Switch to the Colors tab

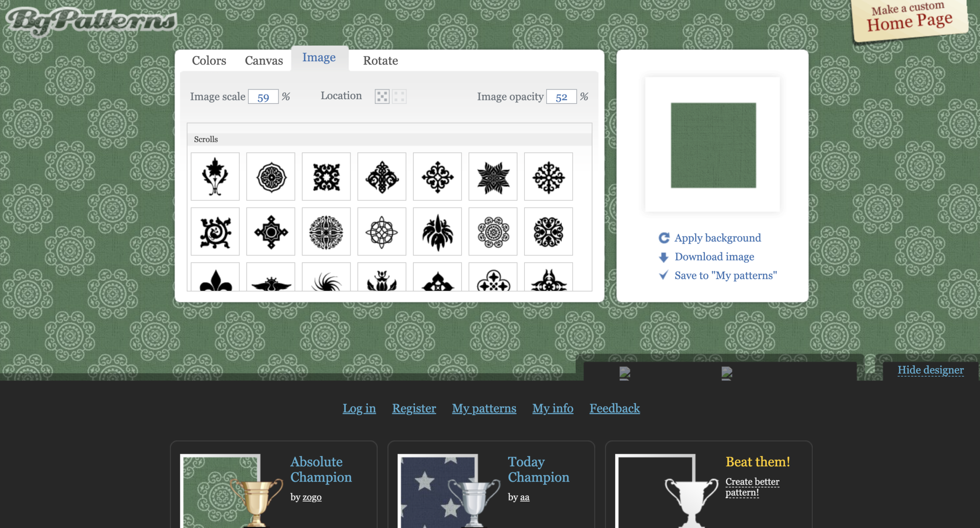(209, 61)
